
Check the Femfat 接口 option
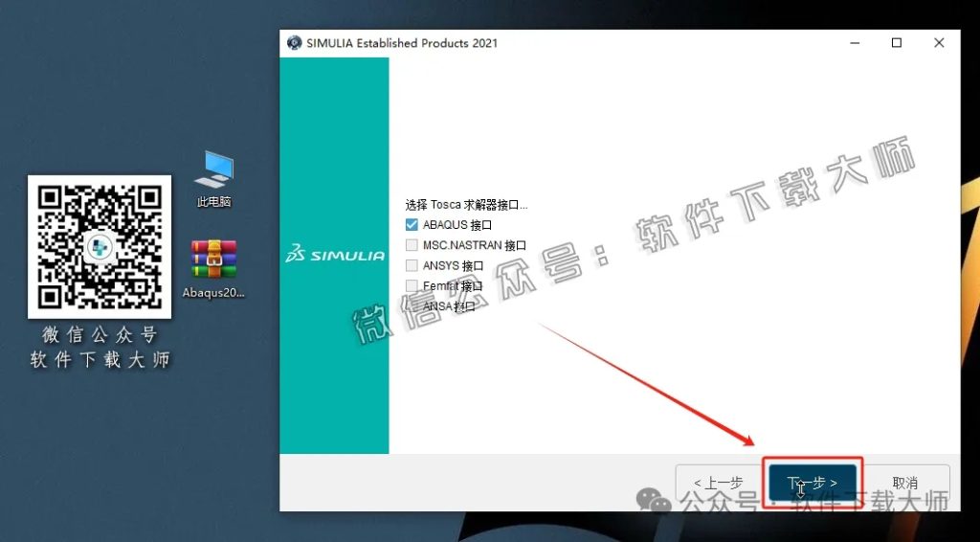click(x=412, y=285)
